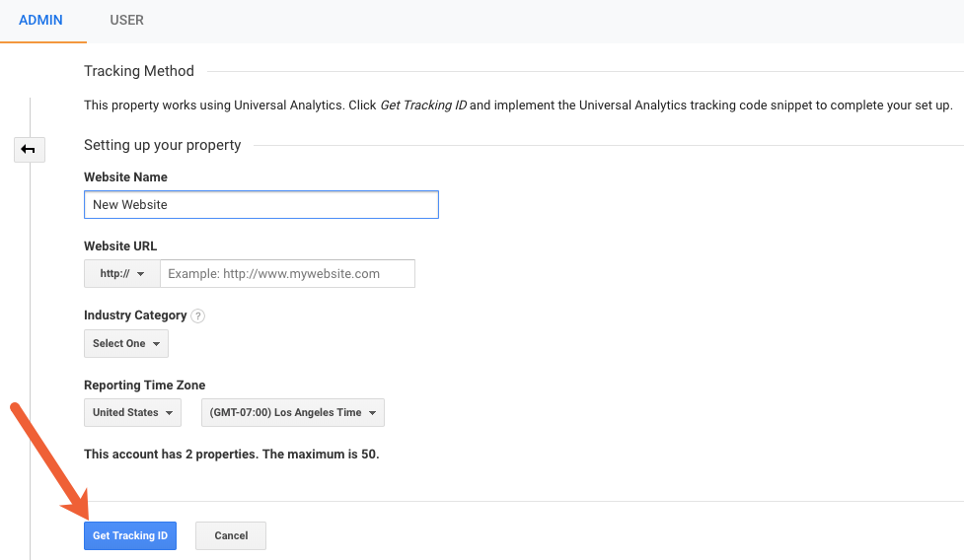The width and height of the screenshot is (964, 560).
Task: Click the Reporting Time Zone label
Action: coord(144,385)
